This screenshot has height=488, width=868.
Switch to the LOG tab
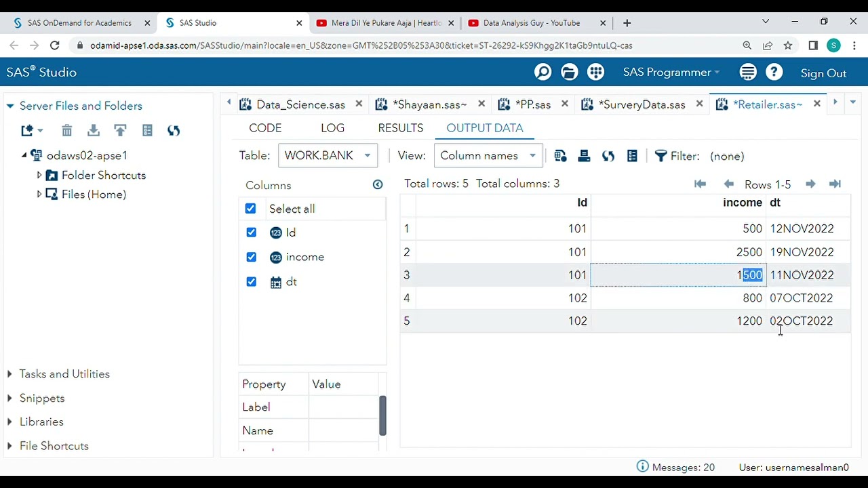tap(332, 128)
